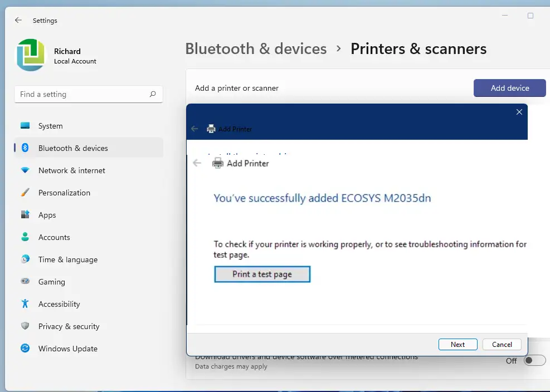Focus the Find a setting search box

(89, 94)
